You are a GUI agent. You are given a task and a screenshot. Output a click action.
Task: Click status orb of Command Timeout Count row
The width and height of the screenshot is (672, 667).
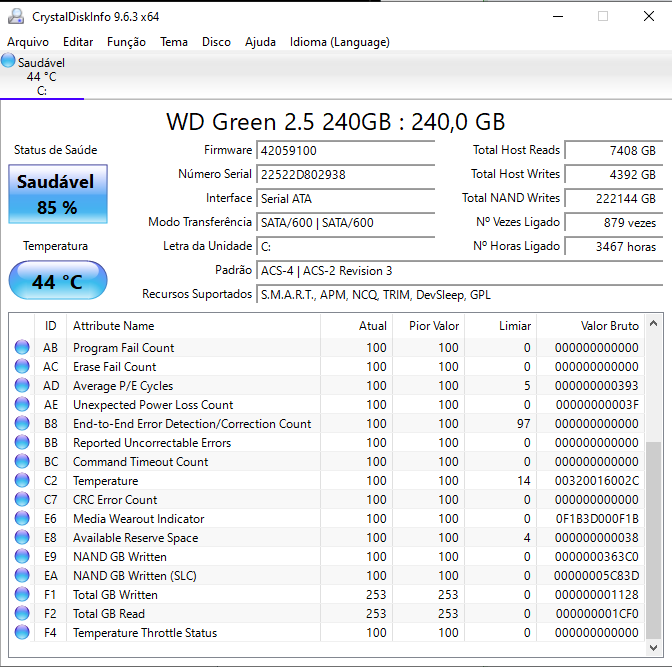22,461
